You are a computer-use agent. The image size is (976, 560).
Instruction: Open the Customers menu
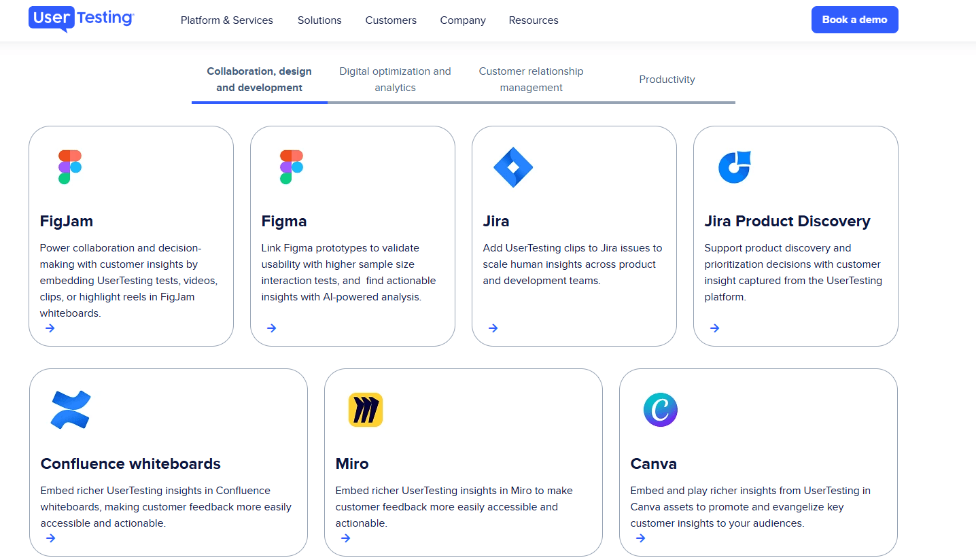pyautogui.click(x=391, y=20)
